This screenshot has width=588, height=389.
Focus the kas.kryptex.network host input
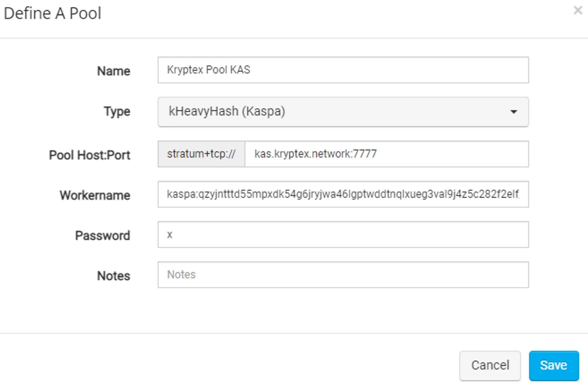386,154
